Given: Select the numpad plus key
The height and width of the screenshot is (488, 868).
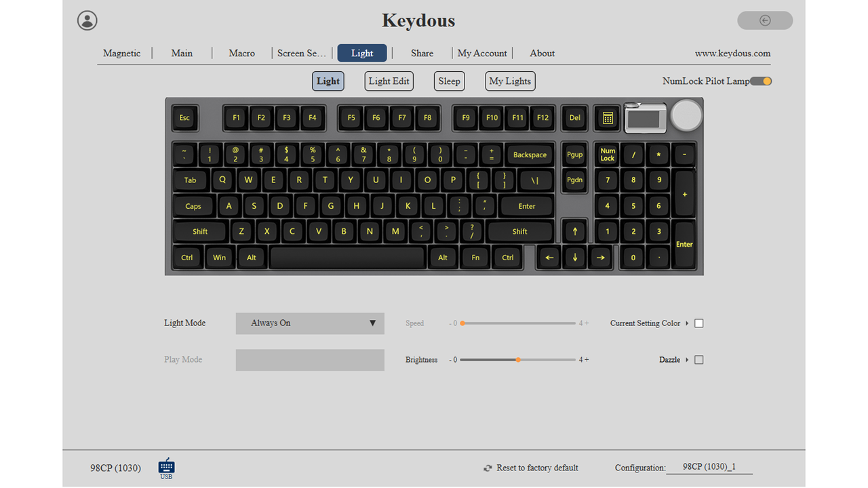Looking at the screenshot, I should (684, 193).
